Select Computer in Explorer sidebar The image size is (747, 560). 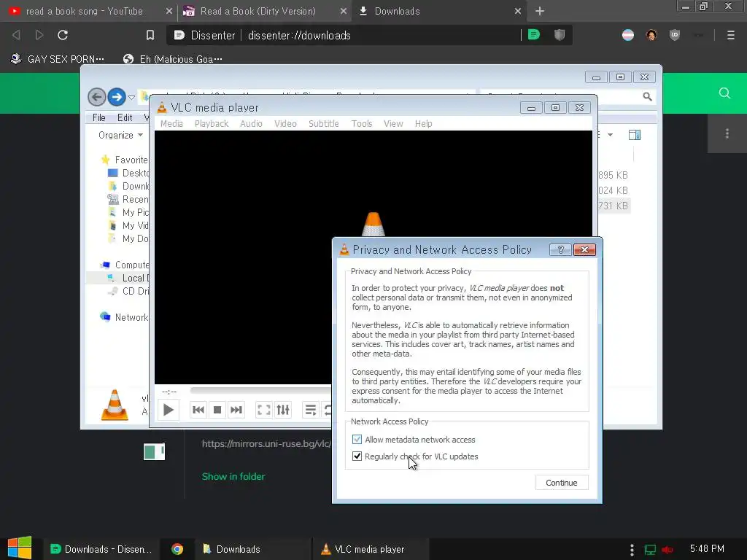pyautogui.click(x=125, y=265)
